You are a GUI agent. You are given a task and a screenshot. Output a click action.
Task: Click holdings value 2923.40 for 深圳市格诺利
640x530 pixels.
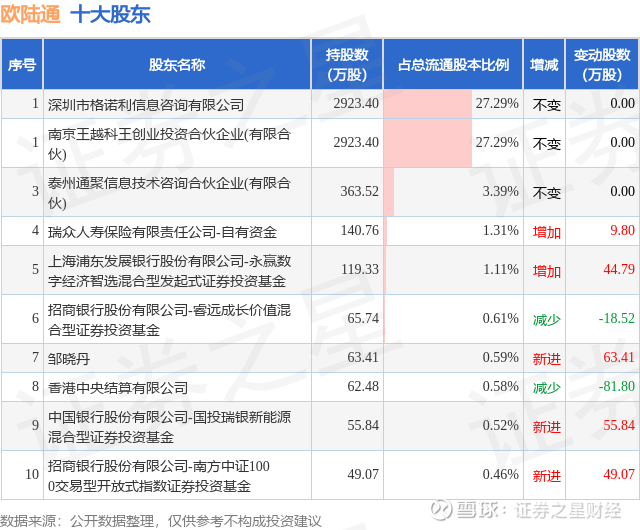click(x=356, y=103)
